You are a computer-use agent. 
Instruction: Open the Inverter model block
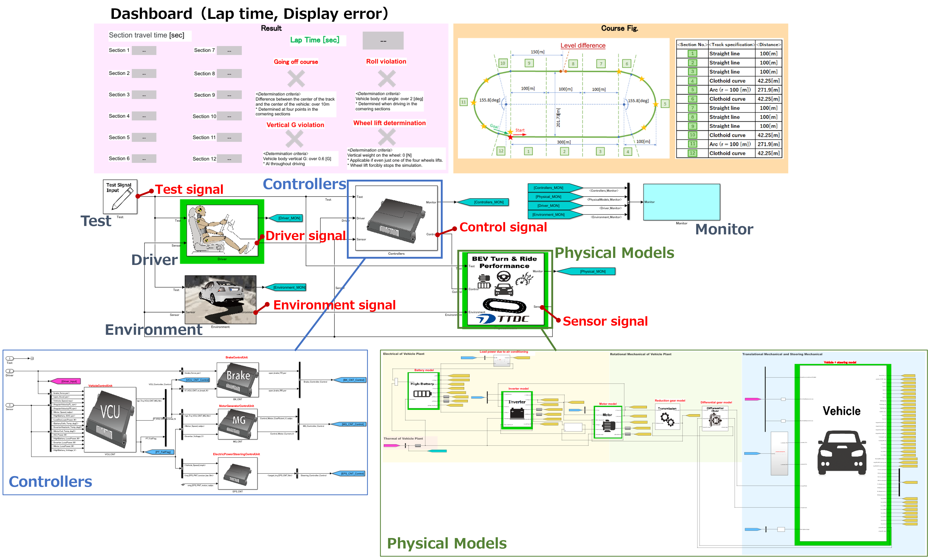(x=517, y=410)
